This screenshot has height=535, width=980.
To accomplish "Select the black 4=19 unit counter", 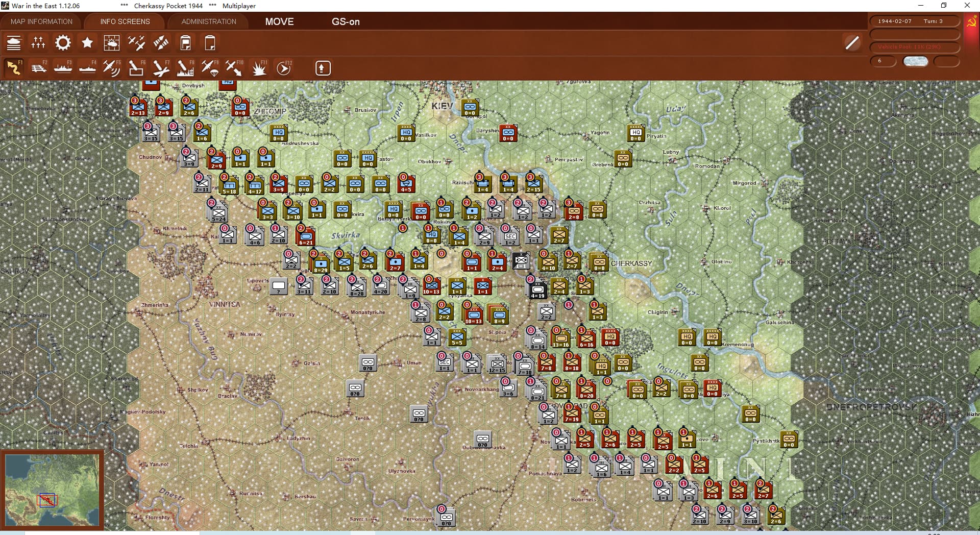I will (537, 289).
